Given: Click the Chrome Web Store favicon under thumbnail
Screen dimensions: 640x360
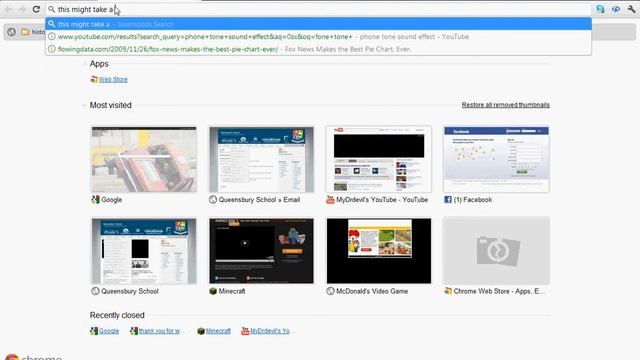Looking at the screenshot, I should pos(448,291).
